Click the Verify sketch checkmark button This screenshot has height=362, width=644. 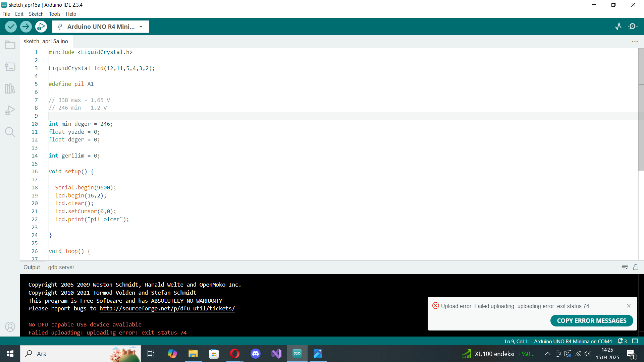[x=11, y=26]
